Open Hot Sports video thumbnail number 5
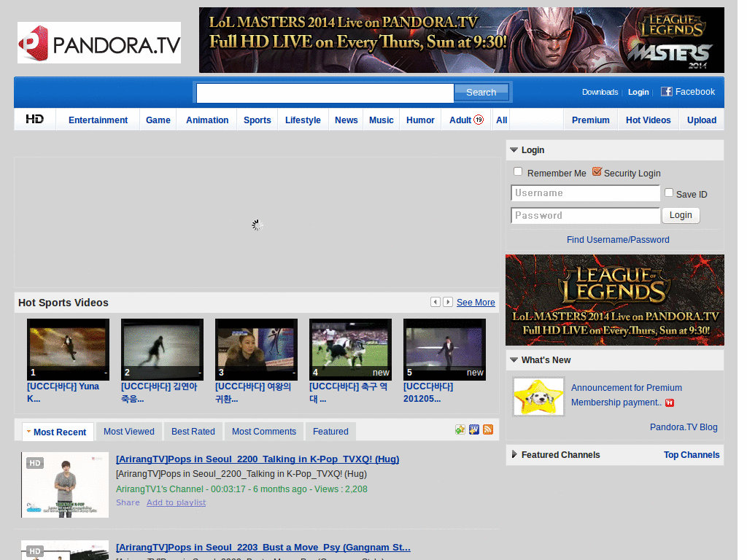 (x=444, y=349)
